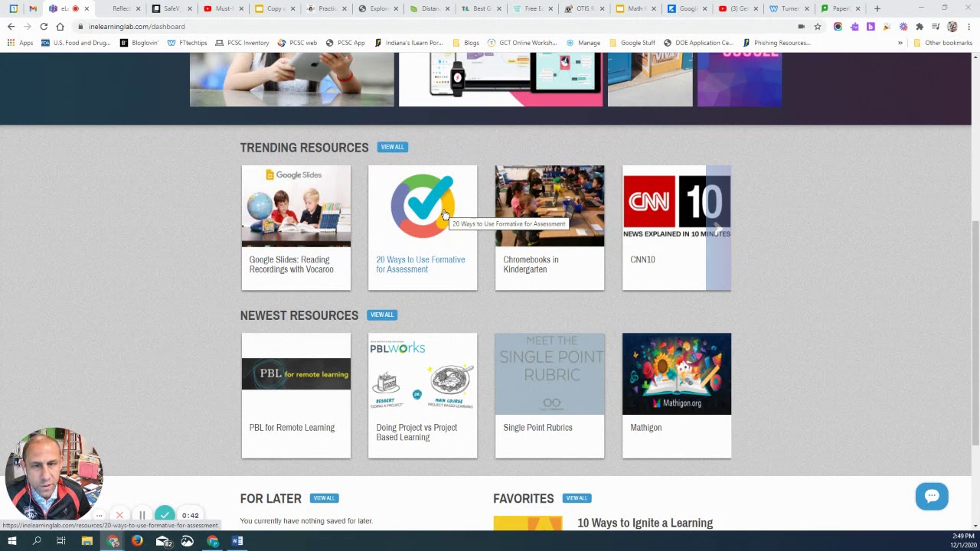Open Single Point Rubrics resource
Screen dimensions: 980x551
coord(550,396)
